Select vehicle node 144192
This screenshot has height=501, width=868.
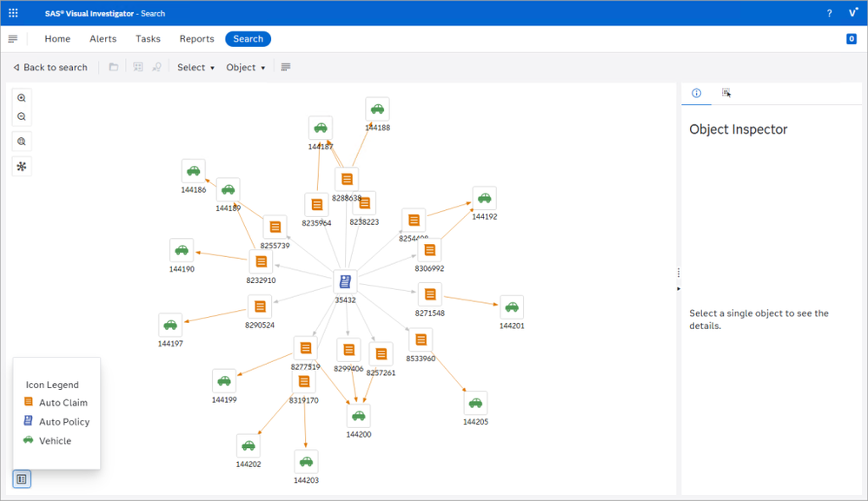click(484, 198)
